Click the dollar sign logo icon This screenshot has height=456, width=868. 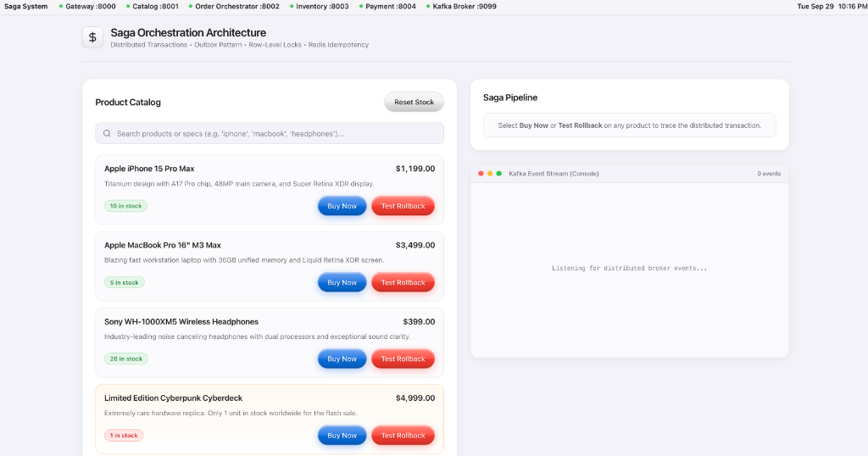pos(92,37)
